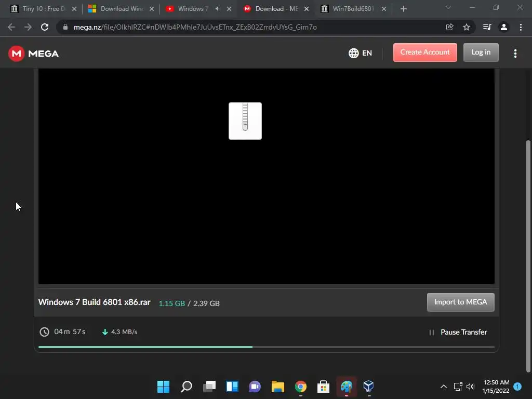The height and width of the screenshot is (399, 532).
Task: Open Chrome three-dot menu
Action: coord(521,27)
